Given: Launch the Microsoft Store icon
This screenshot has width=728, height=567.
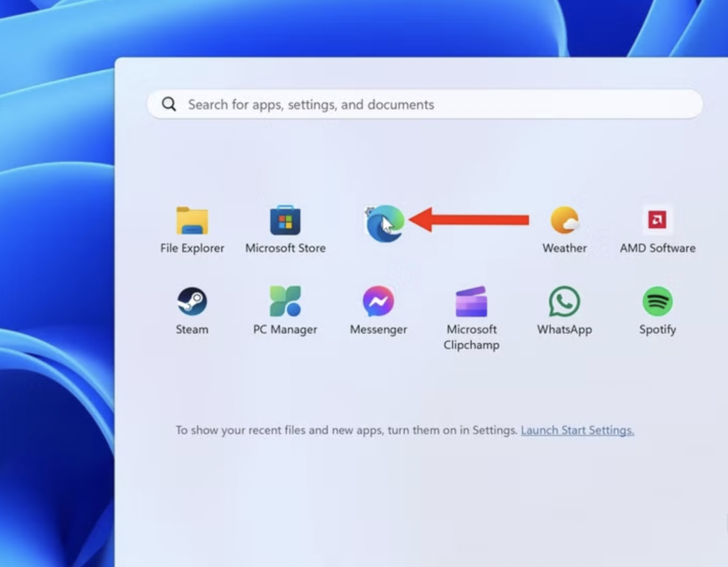Looking at the screenshot, I should (x=285, y=221).
